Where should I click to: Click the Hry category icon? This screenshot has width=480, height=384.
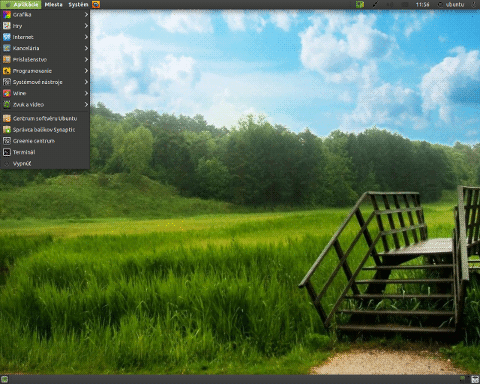[x=7, y=26]
